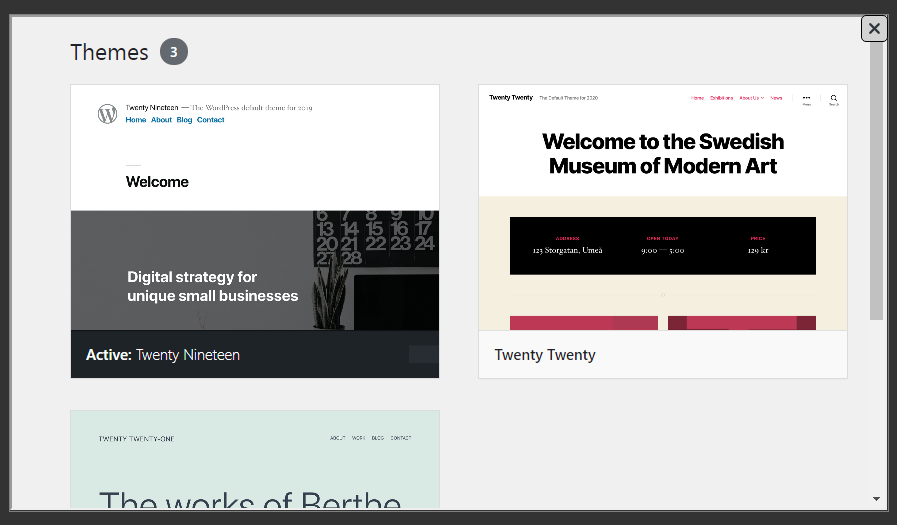Click the search icon in Twenty Twenty preview
This screenshot has width=897, height=525.
pyautogui.click(x=833, y=99)
